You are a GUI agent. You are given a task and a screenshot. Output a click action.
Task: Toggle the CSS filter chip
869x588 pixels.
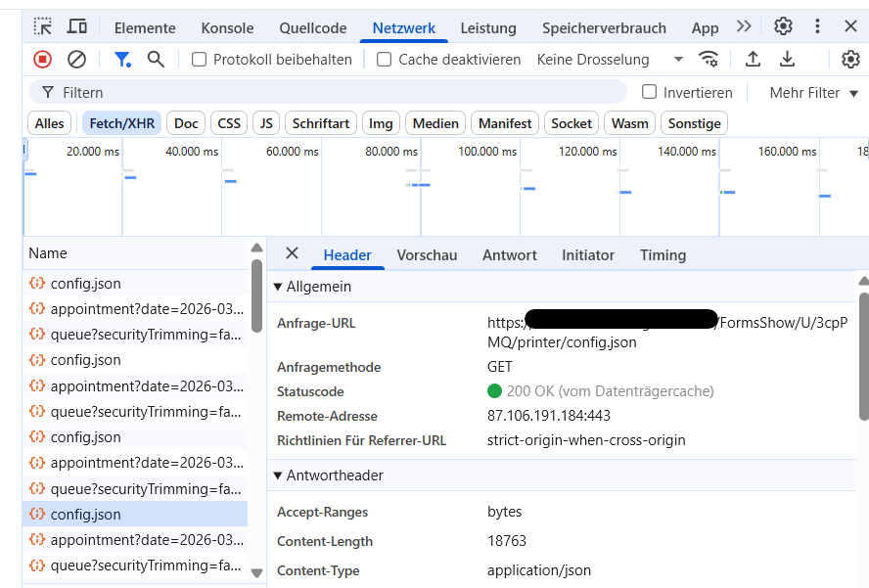click(x=229, y=123)
